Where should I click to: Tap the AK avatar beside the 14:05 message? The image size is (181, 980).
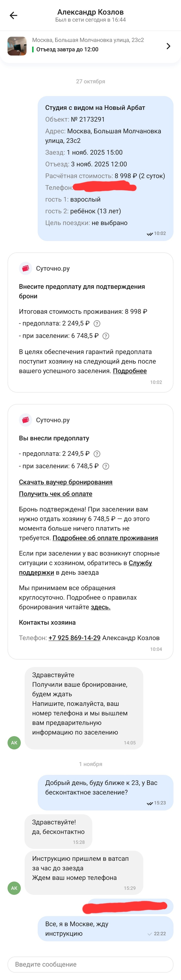tap(14, 743)
